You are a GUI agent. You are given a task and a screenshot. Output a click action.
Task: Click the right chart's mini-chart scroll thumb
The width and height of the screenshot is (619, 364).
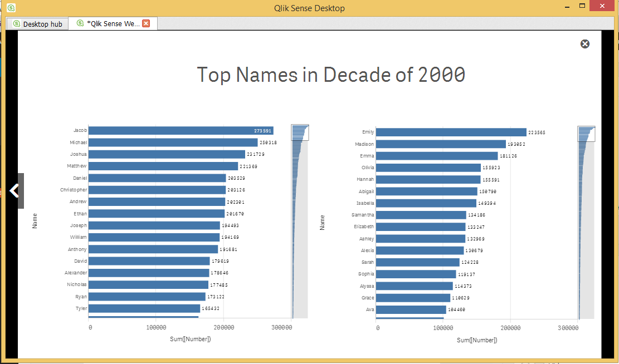(x=586, y=134)
